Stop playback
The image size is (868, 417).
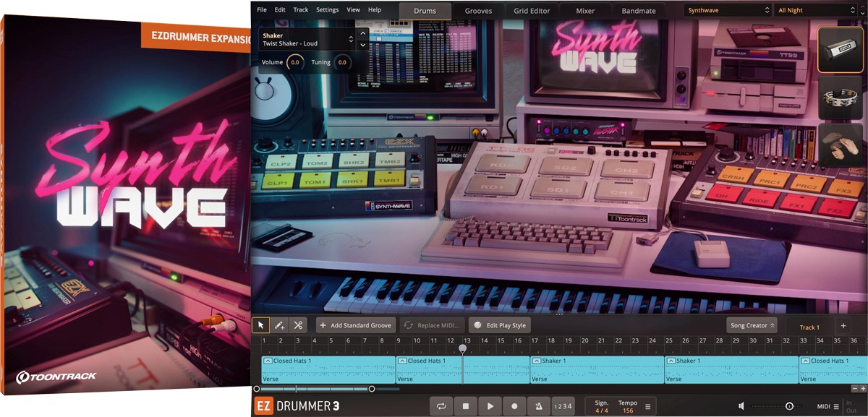466,406
